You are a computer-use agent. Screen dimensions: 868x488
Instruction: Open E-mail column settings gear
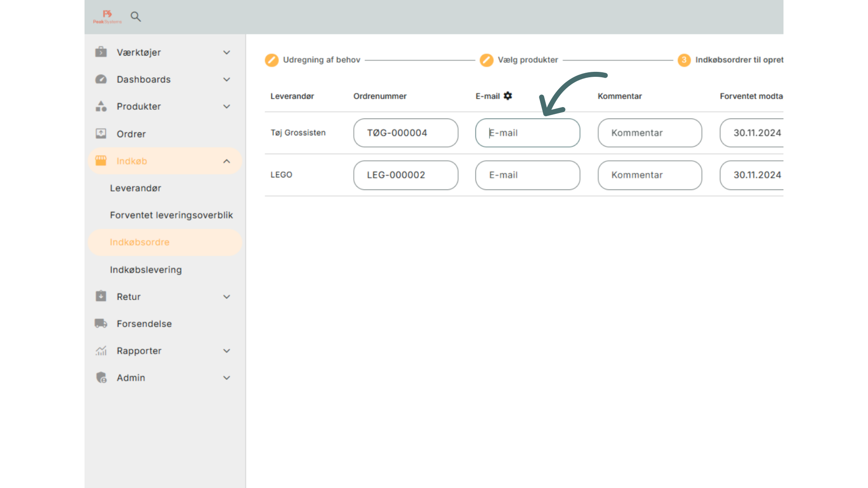click(508, 96)
